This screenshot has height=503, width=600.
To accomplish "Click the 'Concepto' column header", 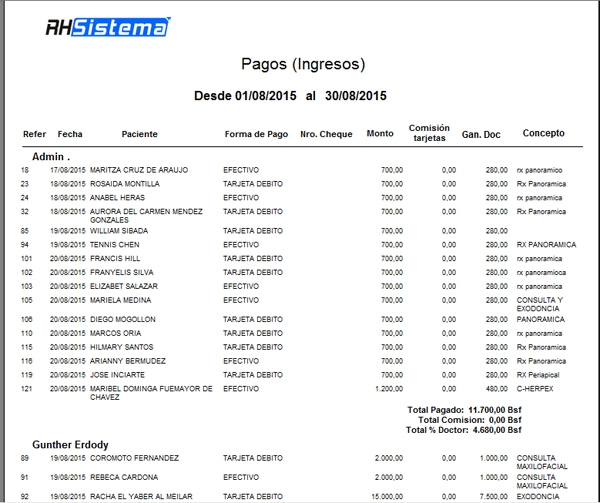I will pos(543,133).
